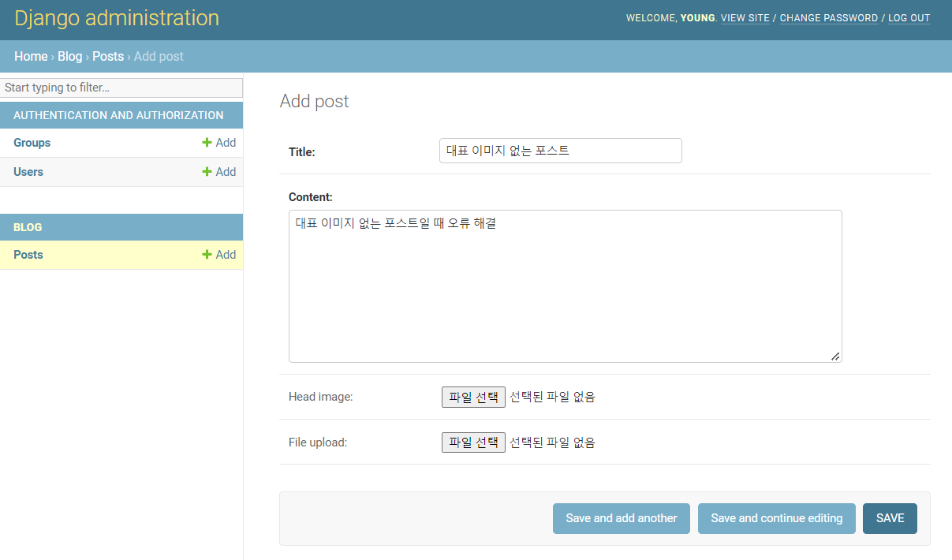The image size is (952, 560).
Task: Click green plus icon beside Users
Action: click(x=207, y=172)
